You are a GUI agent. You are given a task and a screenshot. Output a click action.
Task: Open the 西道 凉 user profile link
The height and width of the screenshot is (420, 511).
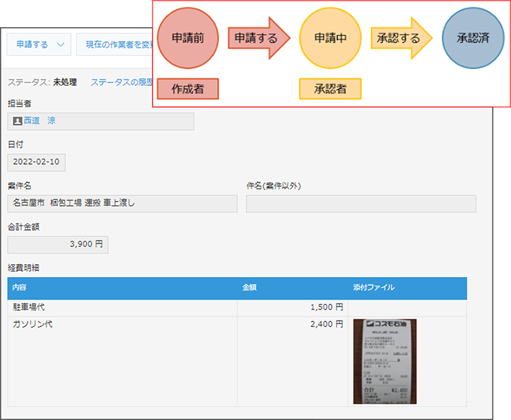click(x=40, y=121)
